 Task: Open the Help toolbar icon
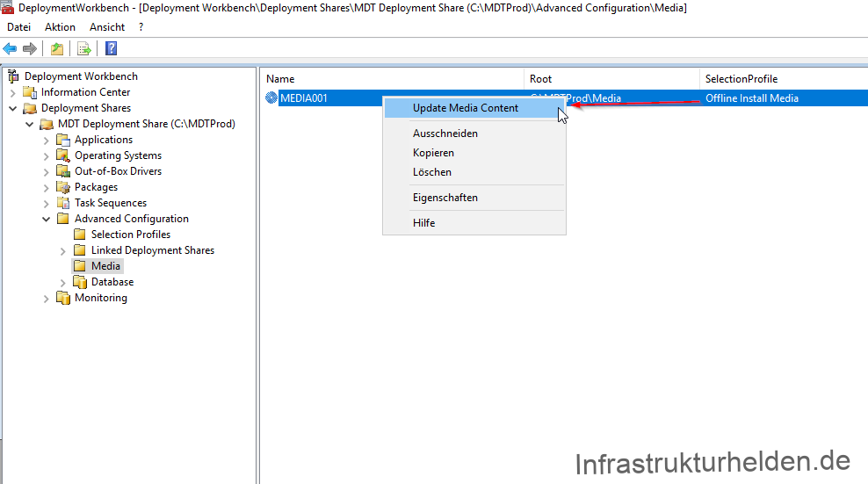(112, 48)
